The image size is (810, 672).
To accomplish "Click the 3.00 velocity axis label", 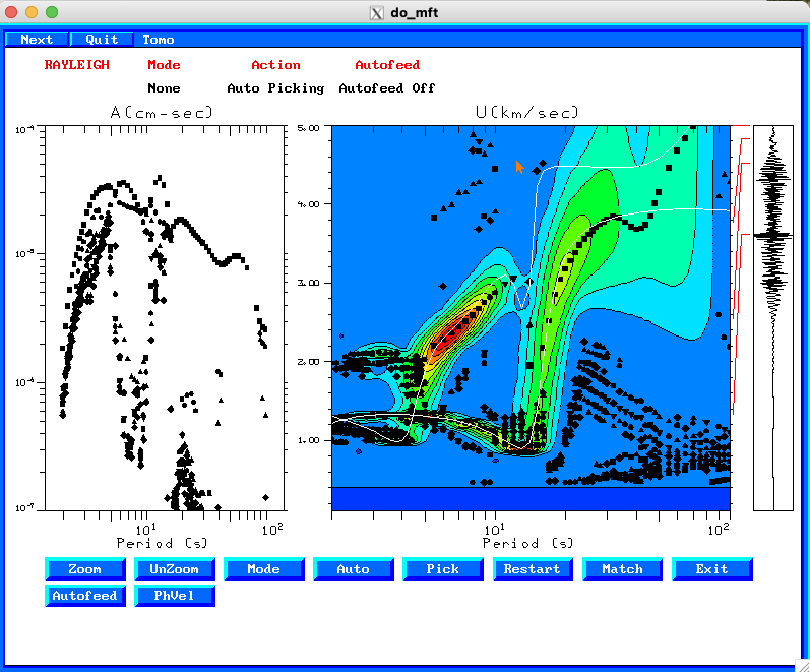I will (308, 283).
